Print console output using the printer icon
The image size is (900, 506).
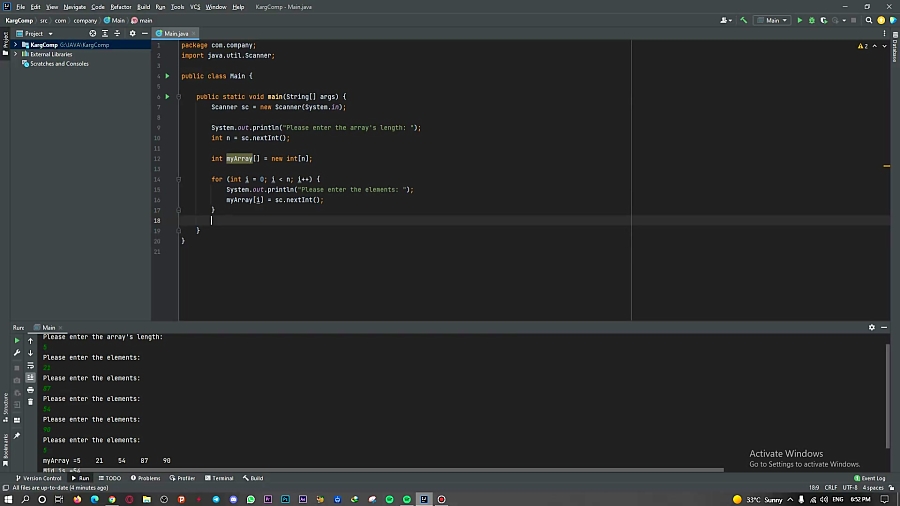30,390
